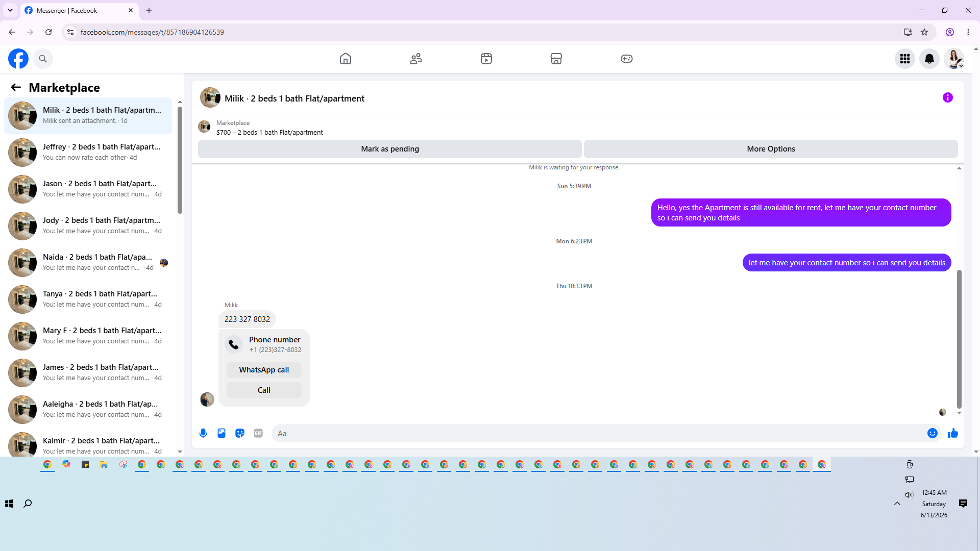Viewport: 980px width, 551px height.
Task: Click the browser Back button
Action: pos(12,32)
